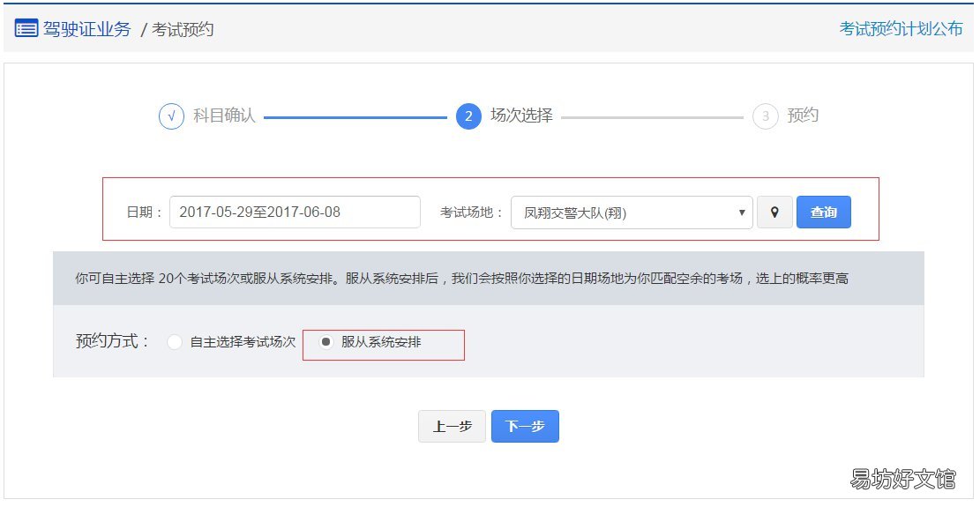Open the 考试场地 dropdown 凤翔交警大队(翔)
The image size is (980, 507).
[x=632, y=212]
